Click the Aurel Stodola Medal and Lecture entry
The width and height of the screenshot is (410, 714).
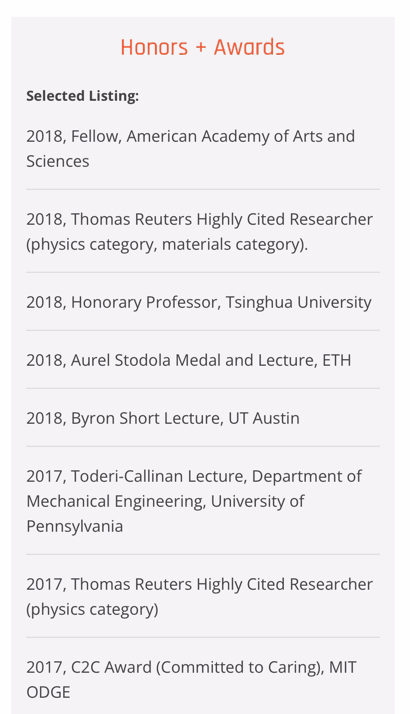click(189, 360)
